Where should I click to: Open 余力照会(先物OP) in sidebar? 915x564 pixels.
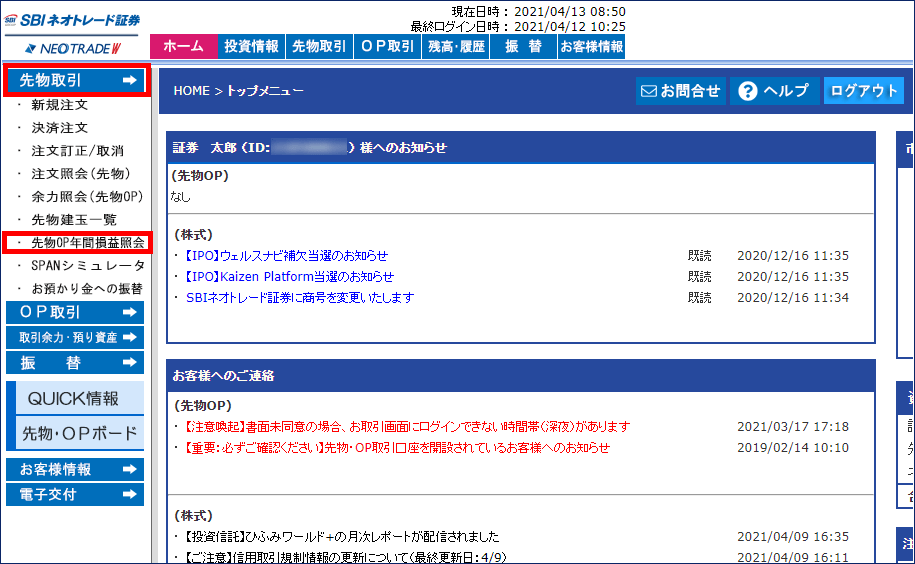87,197
